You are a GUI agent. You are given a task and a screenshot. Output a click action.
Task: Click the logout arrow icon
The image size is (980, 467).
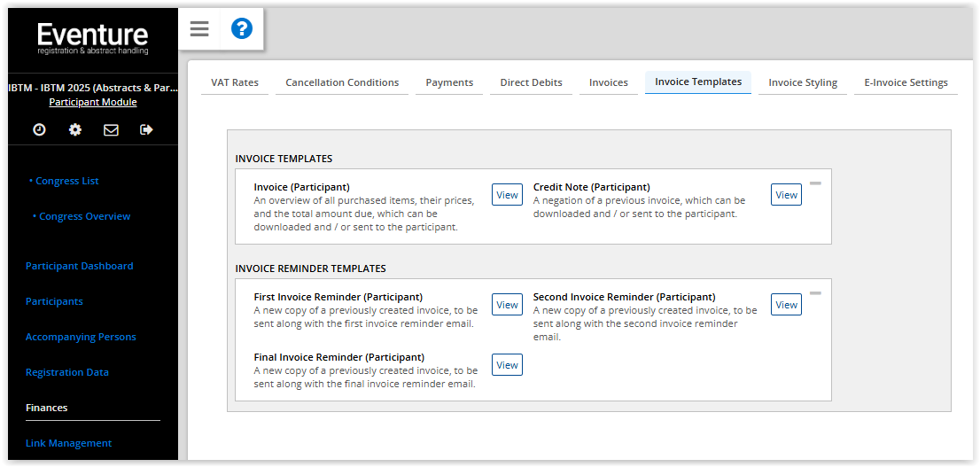(146, 129)
